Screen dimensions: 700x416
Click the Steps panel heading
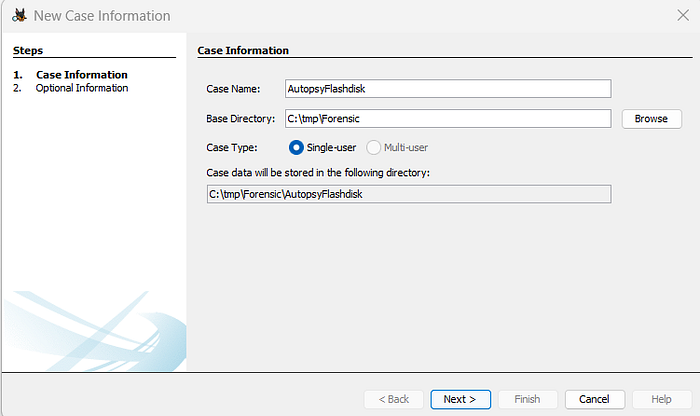[x=28, y=50]
